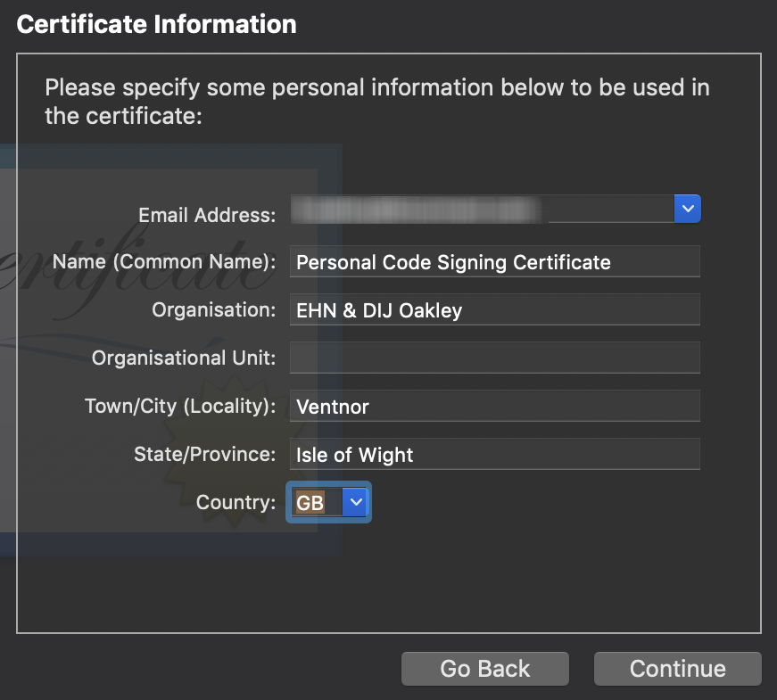Click the personal information instruction text
This screenshot has height=700, width=777.
[375, 101]
